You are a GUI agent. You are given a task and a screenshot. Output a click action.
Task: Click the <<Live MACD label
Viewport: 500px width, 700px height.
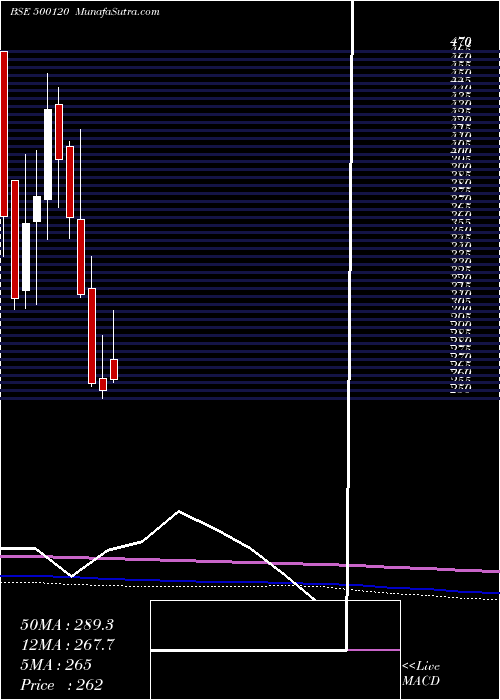(x=421, y=674)
